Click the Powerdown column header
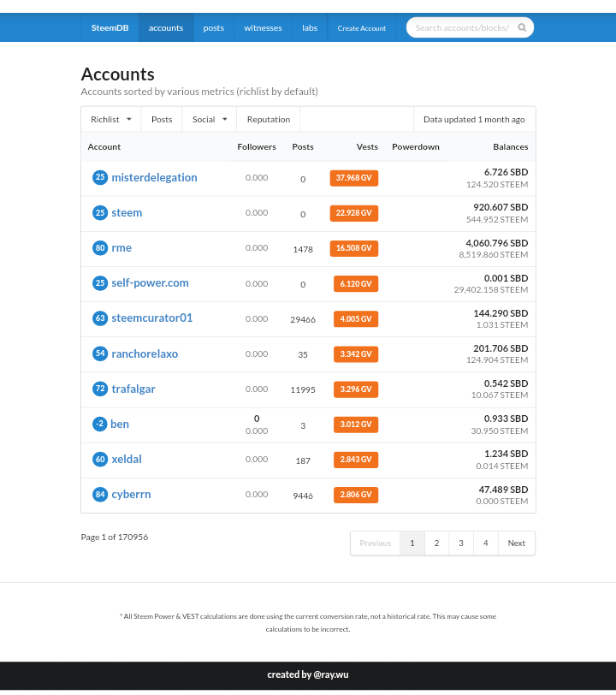616x695 pixels. click(416, 146)
